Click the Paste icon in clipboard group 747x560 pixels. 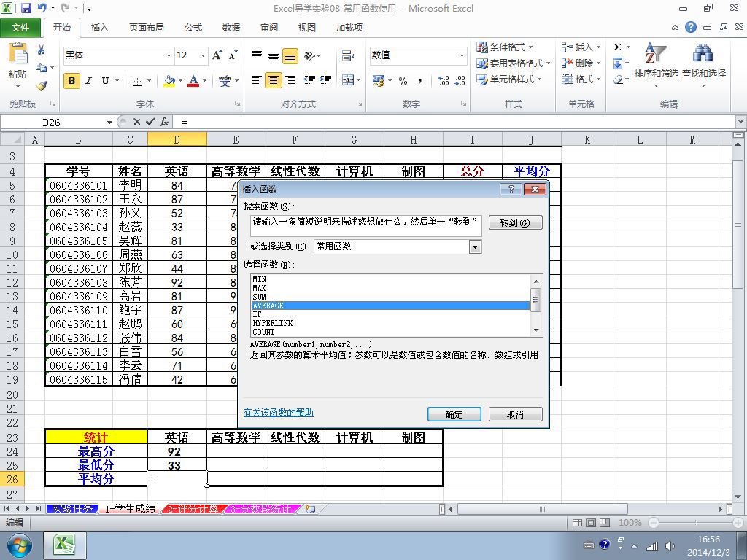[18, 54]
